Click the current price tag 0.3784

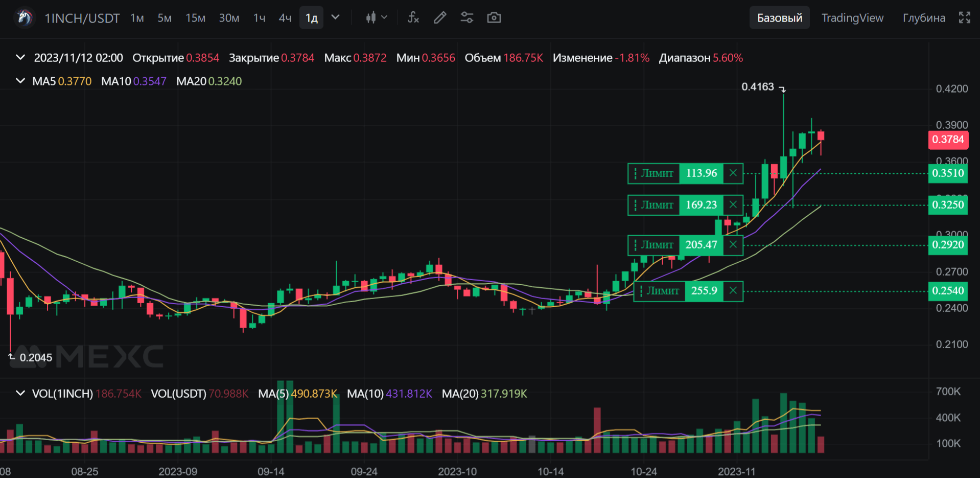[948, 140]
